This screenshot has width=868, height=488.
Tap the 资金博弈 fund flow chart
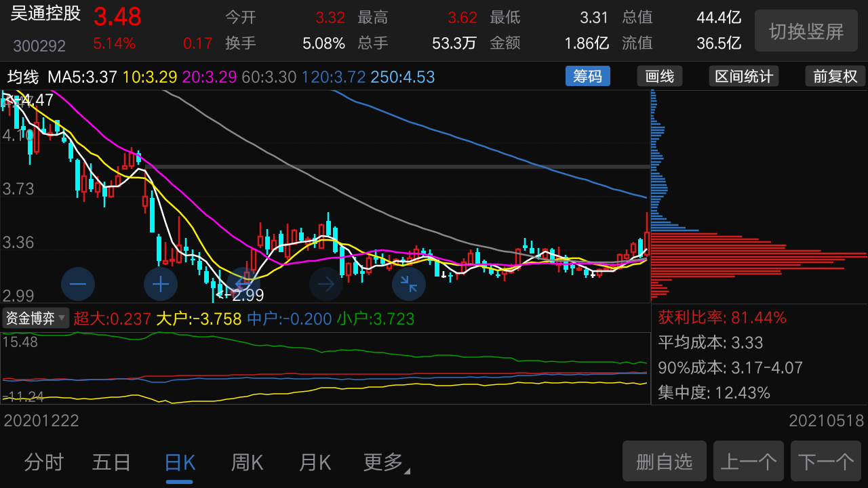(325, 369)
